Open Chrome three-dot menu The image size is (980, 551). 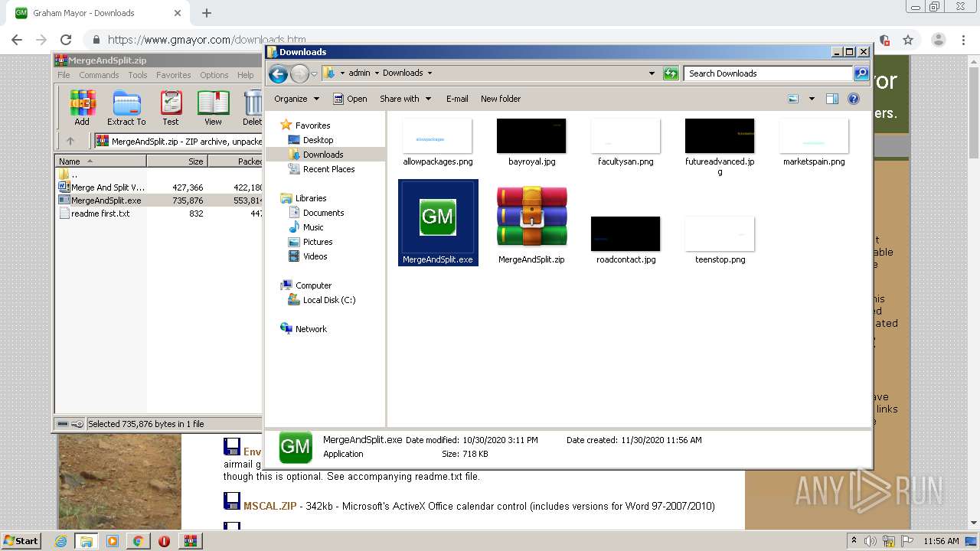963,40
